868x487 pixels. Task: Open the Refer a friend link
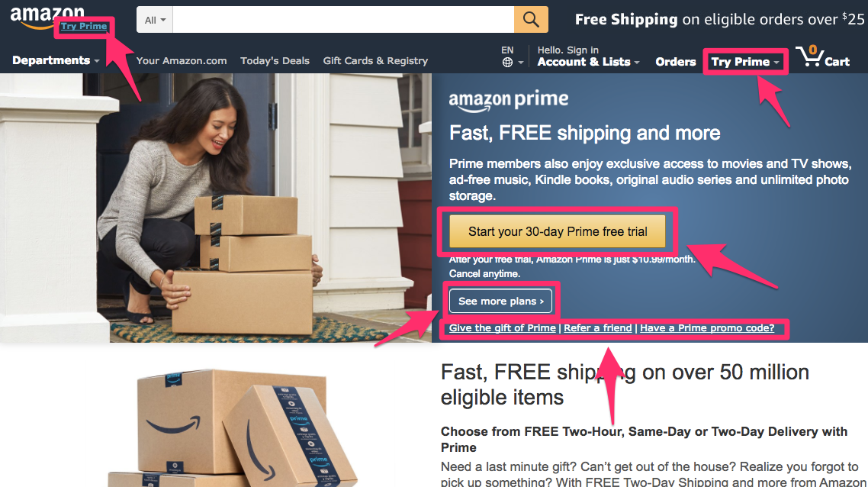pyautogui.click(x=598, y=328)
